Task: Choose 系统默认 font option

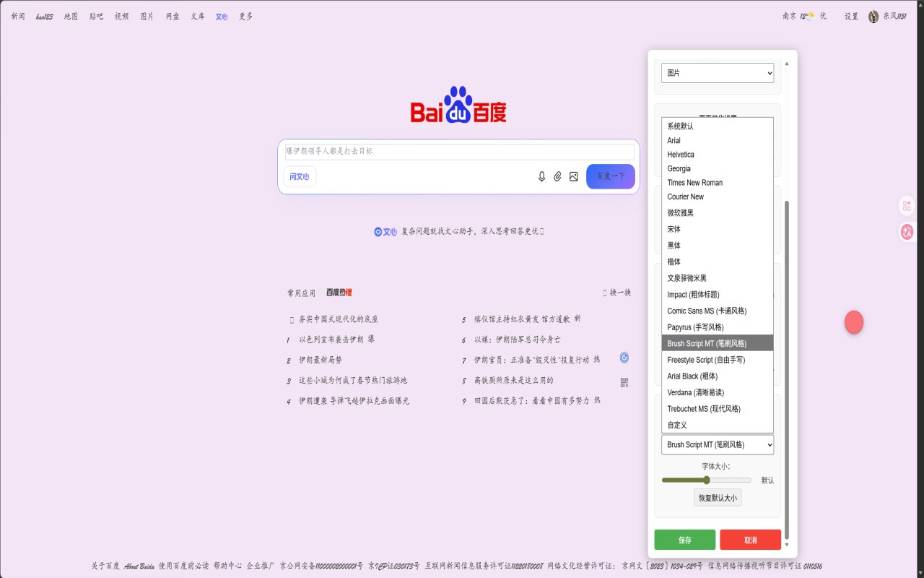Action: (x=718, y=126)
